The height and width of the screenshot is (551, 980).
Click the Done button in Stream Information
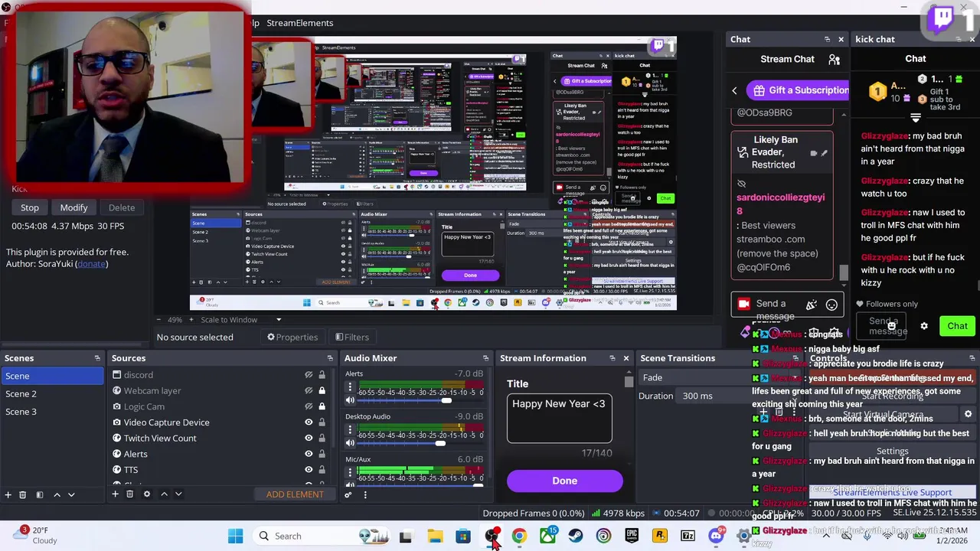coord(564,481)
